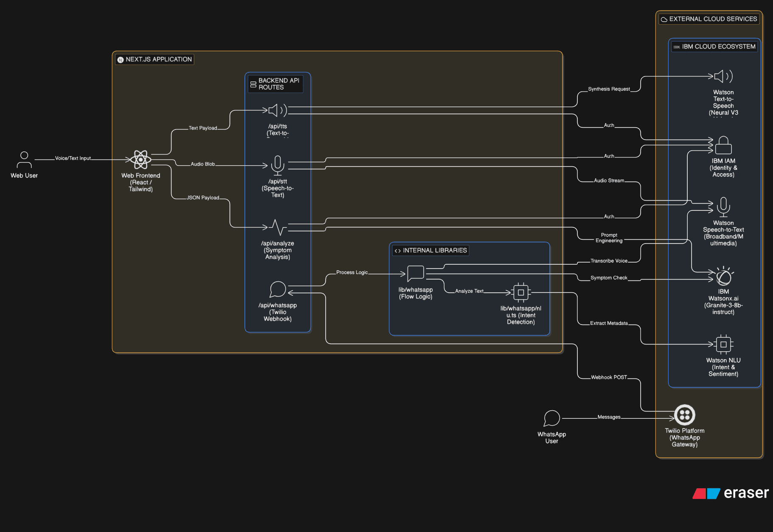The height and width of the screenshot is (532, 773).
Task: Select the intent detection chip icon
Action: tap(521, 292)
